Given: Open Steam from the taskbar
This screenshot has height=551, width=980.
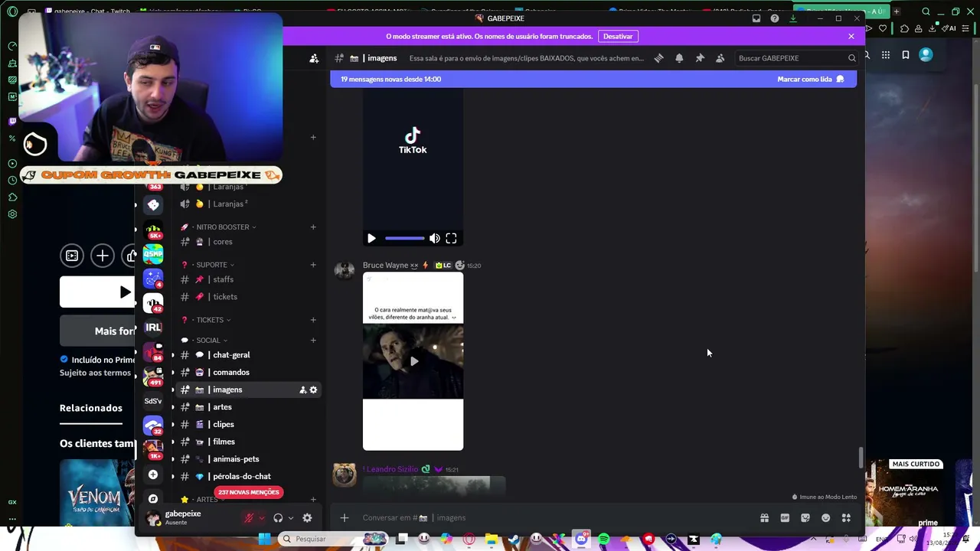Looking at the screenshot, I should [x=514, y=540].
